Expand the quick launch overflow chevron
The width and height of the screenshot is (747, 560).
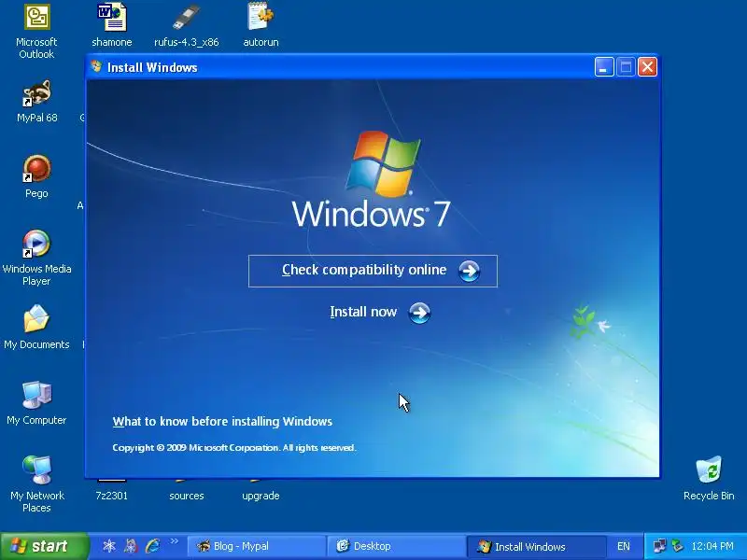(175, 541)
